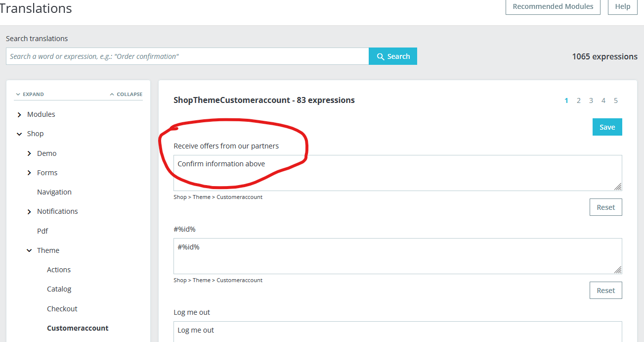
Task: Select the Catalog theme category
Action: (x=59, y=289)
